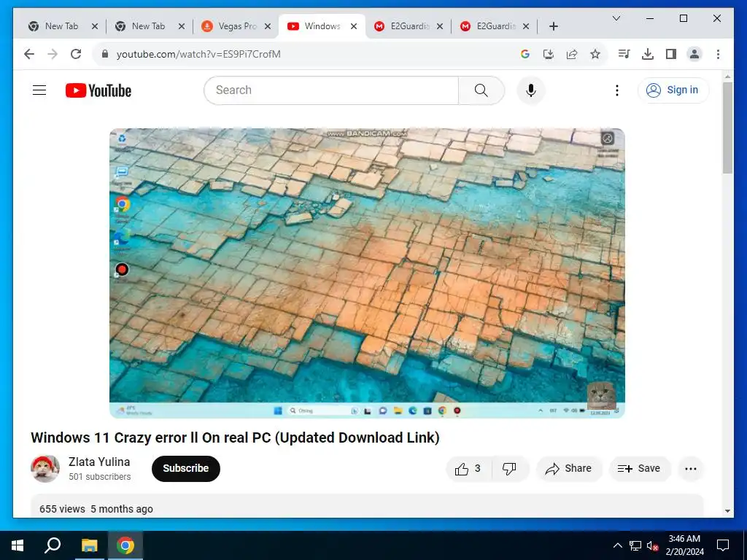This screenshot has width=747, height=560.
Task: Close the last E2Guardian tab
Action: 526,27
